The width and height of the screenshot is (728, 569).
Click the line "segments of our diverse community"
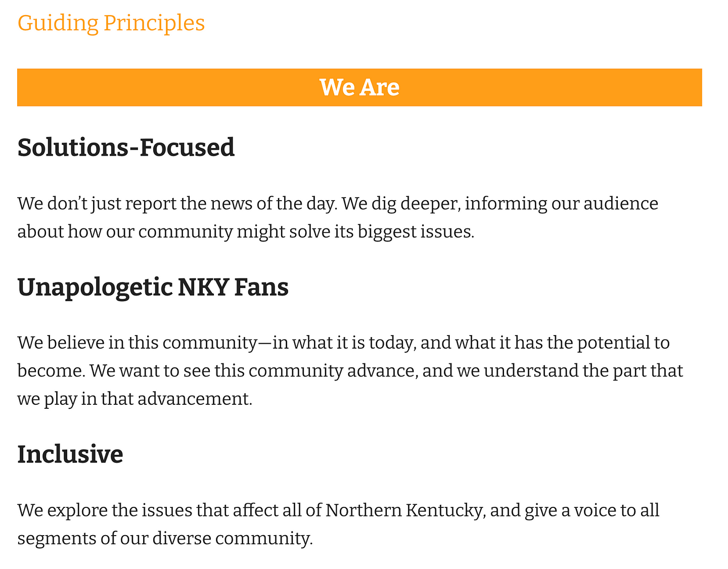pos(164,538)
